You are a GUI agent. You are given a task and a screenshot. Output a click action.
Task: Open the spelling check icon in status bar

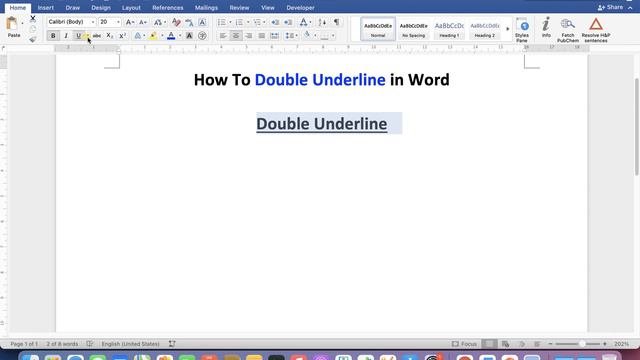click(x=90, y=344)
